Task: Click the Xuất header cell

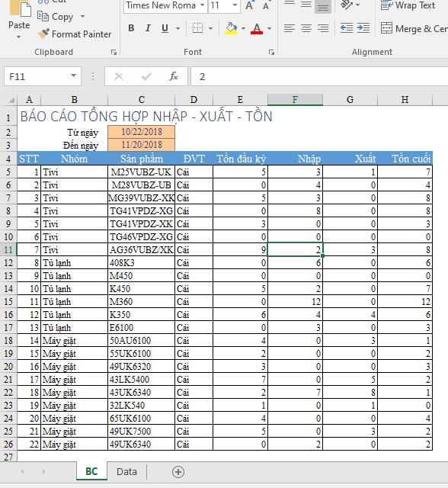Action: coord(350,159)
